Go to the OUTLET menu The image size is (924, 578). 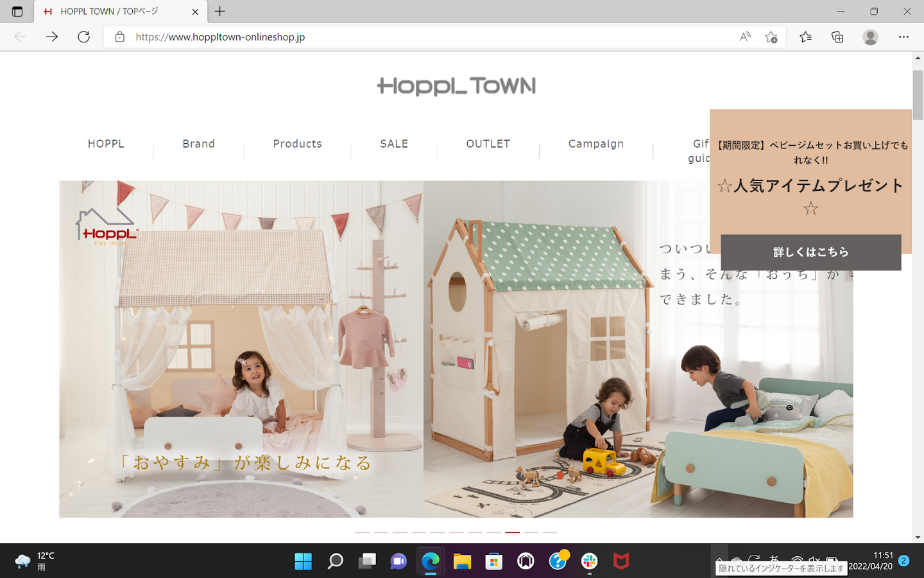(488, 144)
